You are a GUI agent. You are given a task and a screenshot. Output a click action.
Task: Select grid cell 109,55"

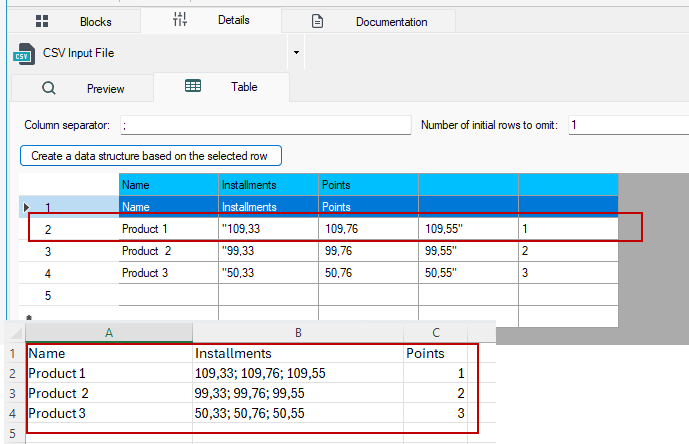click(x=468, y=229)
